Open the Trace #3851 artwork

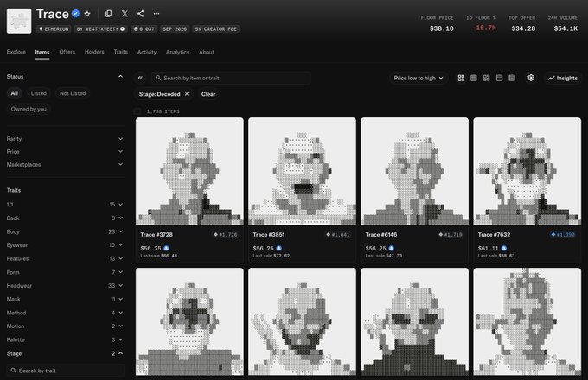pos(302,171)
